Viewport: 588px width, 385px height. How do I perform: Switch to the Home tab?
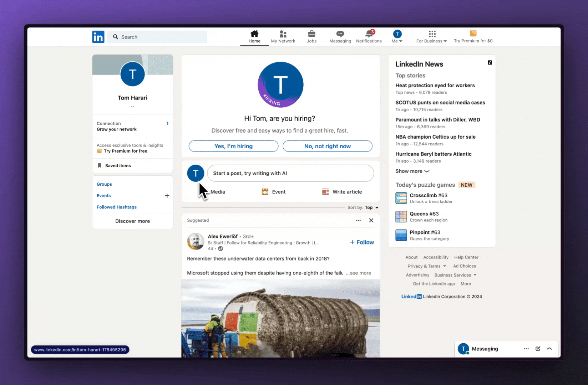[x=254, y=34]
